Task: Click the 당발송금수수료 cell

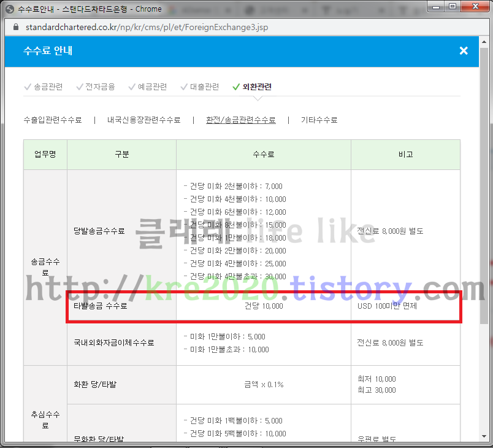Action: pos(121,231)
